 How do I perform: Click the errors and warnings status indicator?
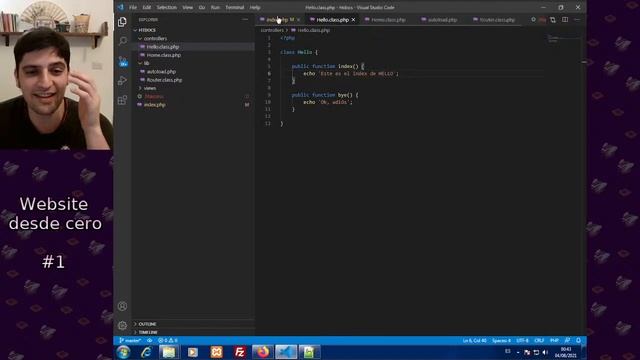click(168, 340)
